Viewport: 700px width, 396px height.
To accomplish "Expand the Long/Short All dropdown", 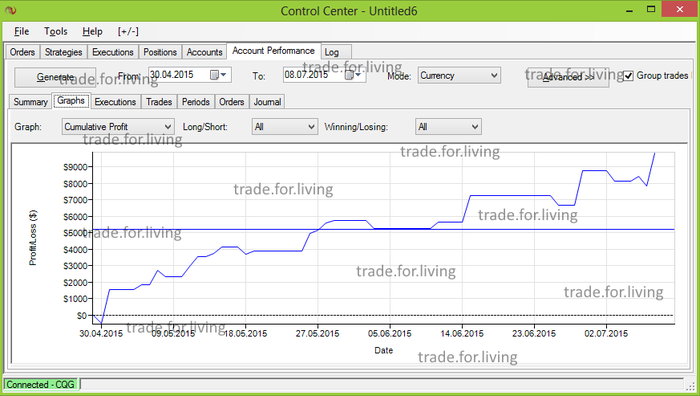I will 285,127.
